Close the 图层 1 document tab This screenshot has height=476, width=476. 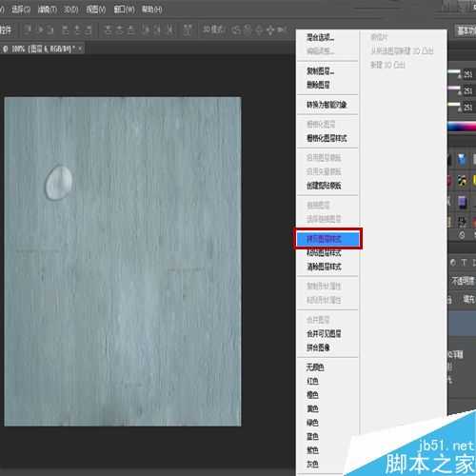80,49
